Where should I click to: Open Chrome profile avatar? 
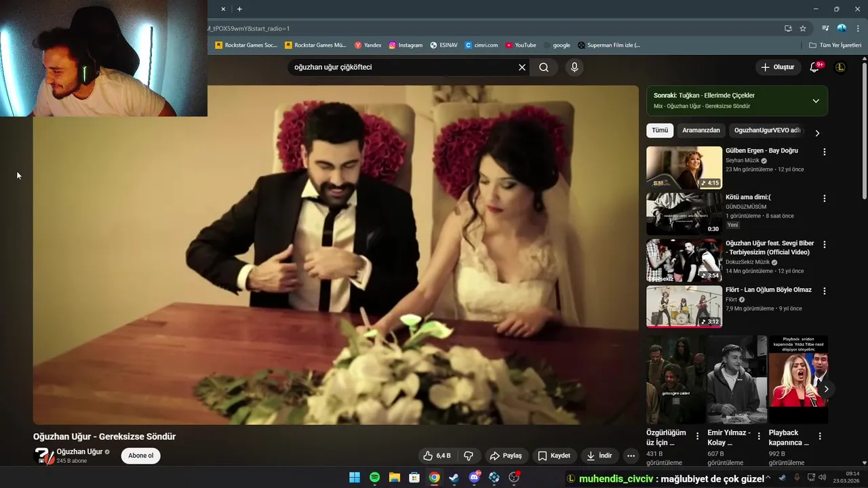coord(842,28)
